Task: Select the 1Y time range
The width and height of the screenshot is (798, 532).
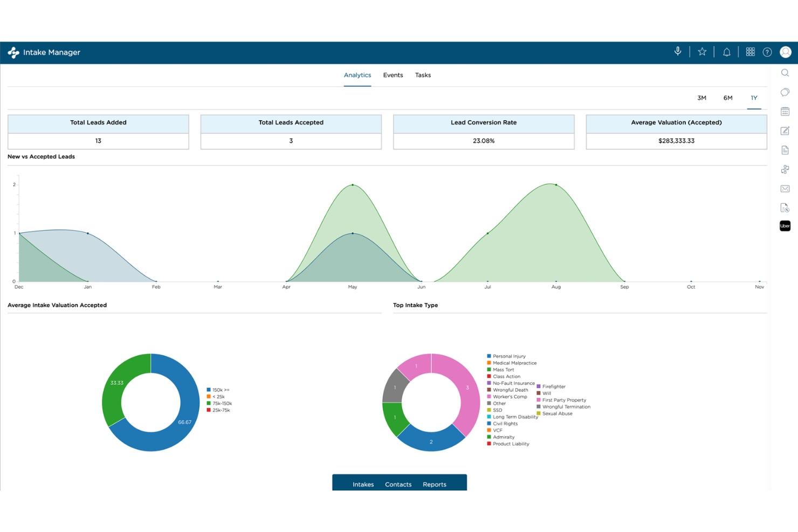Action: 754,98
